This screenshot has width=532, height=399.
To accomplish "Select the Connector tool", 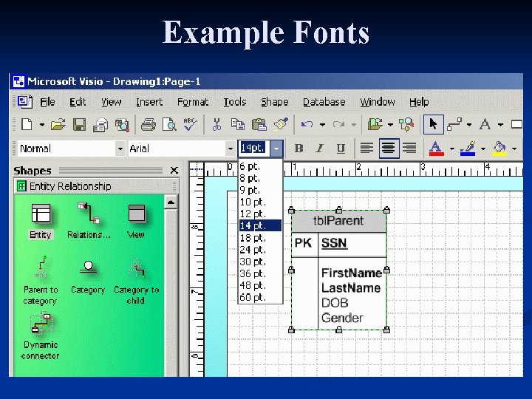I will click(x=454, y=124).
